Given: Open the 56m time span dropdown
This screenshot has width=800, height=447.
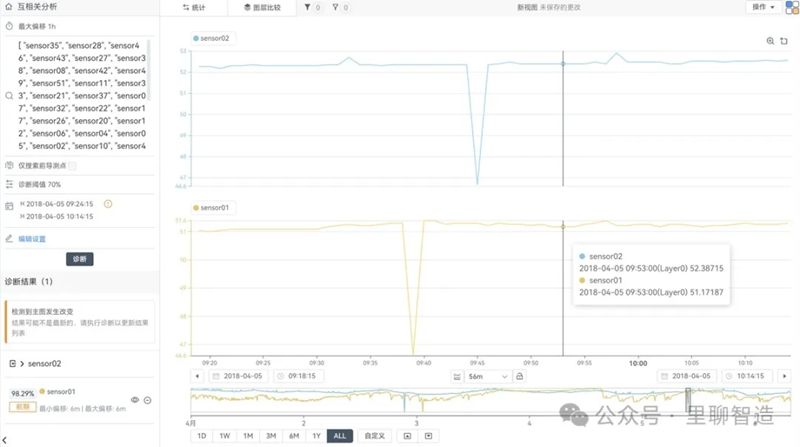Looking at the screenshot, I should [x=481, y=376].
